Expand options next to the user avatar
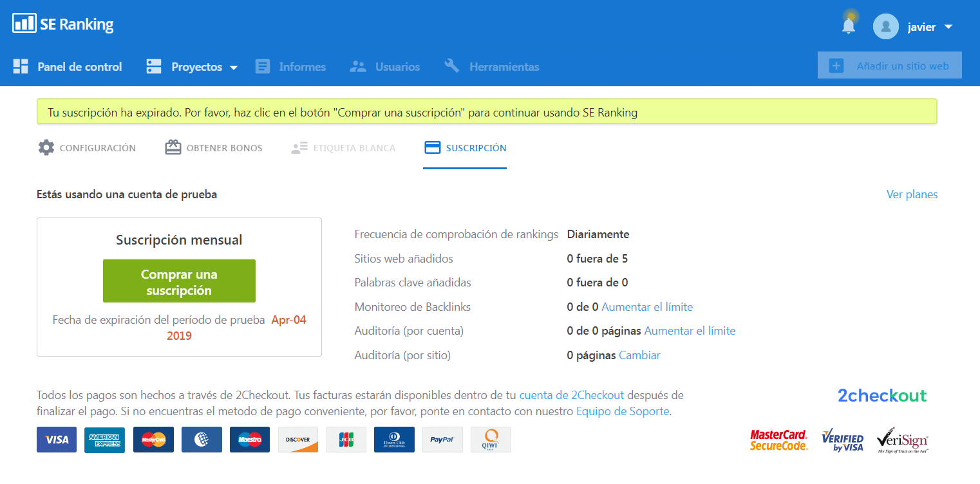This screenshot has height=484, width=980. (949, 27)
